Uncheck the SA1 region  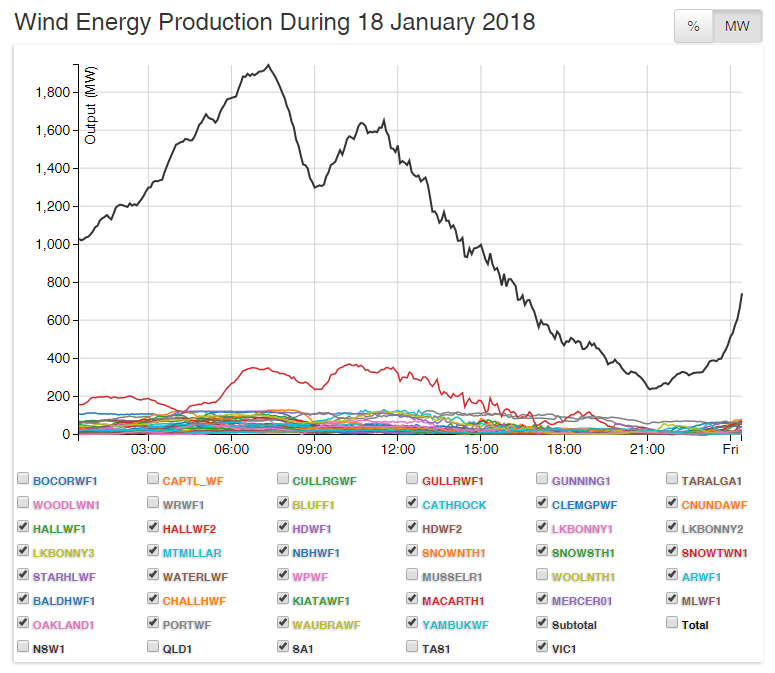283,647
